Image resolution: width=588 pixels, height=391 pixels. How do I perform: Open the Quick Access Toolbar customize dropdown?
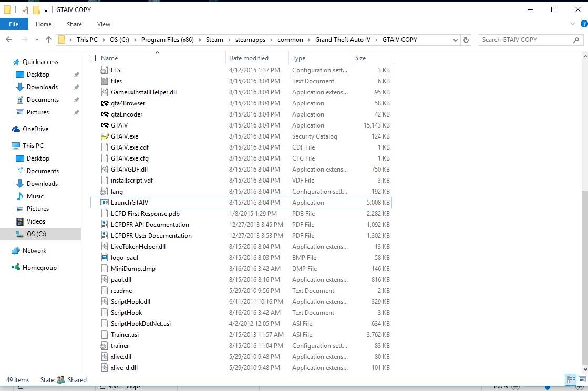(46, 10)
